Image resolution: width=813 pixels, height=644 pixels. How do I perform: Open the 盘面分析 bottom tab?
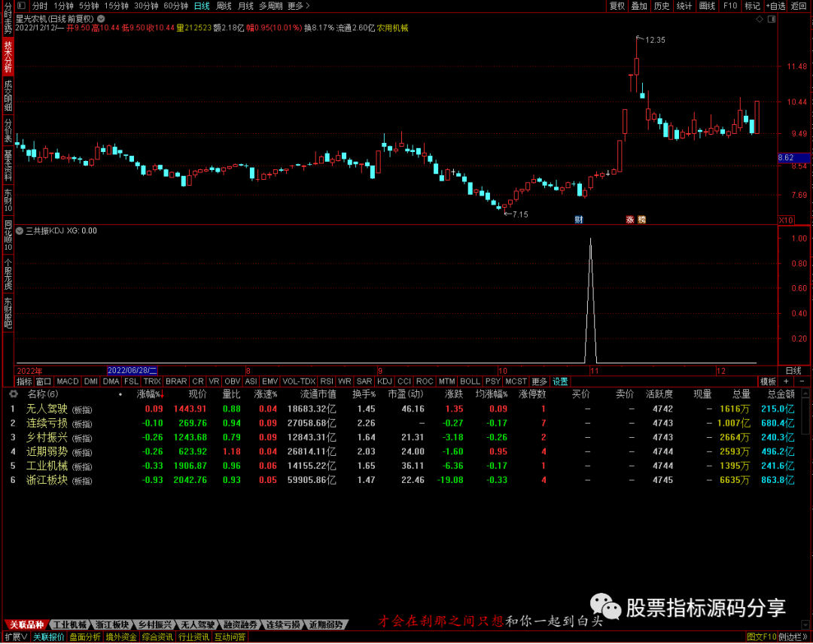click(x=85, y=636)
